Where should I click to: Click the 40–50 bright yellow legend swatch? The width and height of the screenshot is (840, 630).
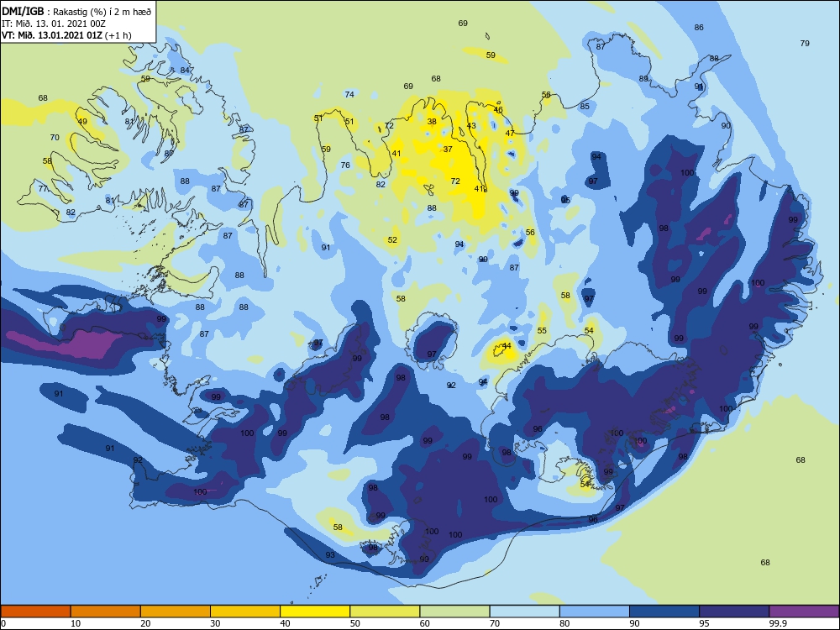point(315,612)
